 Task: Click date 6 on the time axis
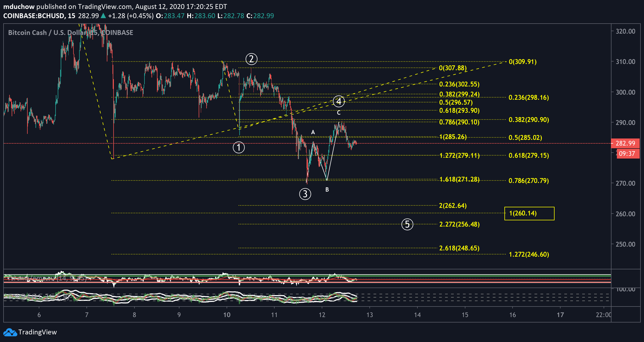[39, 315]
